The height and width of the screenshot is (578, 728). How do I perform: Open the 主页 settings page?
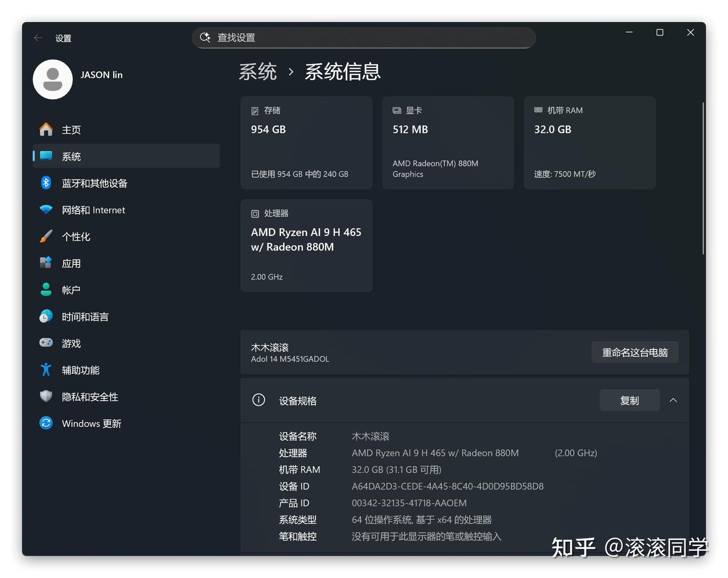pyautogui.click(x=126, y=130)
